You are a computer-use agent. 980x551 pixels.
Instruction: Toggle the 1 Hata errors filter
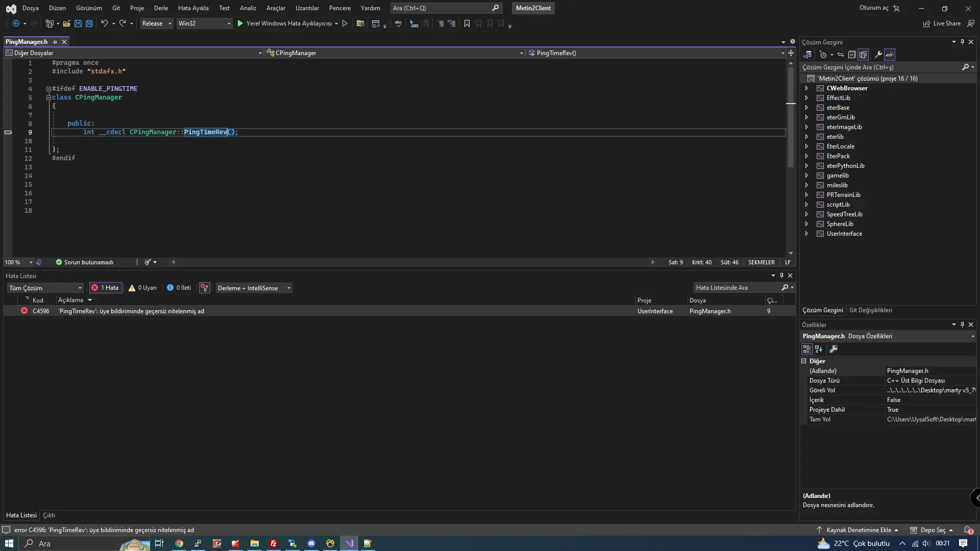click(105, 288)
